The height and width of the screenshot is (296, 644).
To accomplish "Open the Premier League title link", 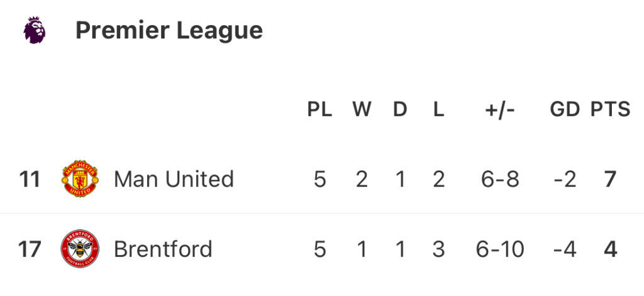I will point(169,30).
